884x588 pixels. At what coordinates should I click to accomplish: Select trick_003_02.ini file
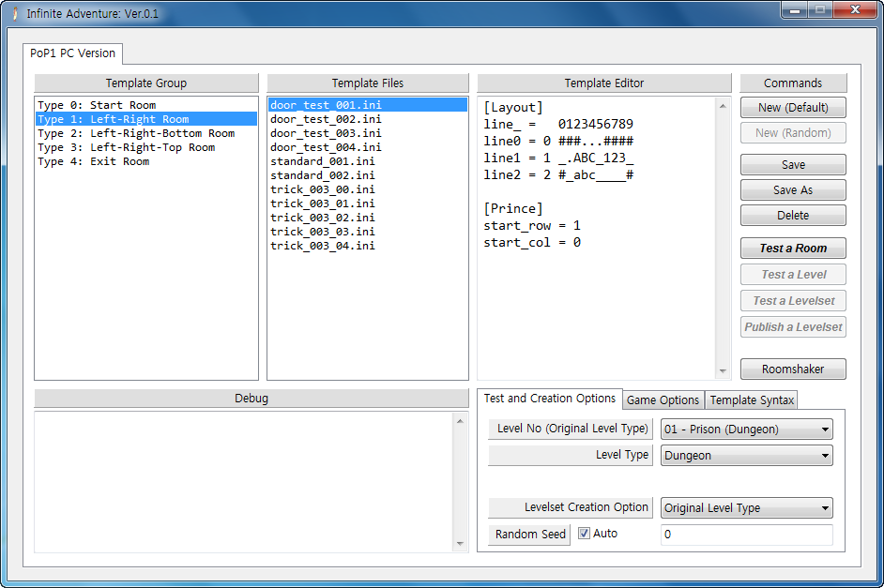368,218
